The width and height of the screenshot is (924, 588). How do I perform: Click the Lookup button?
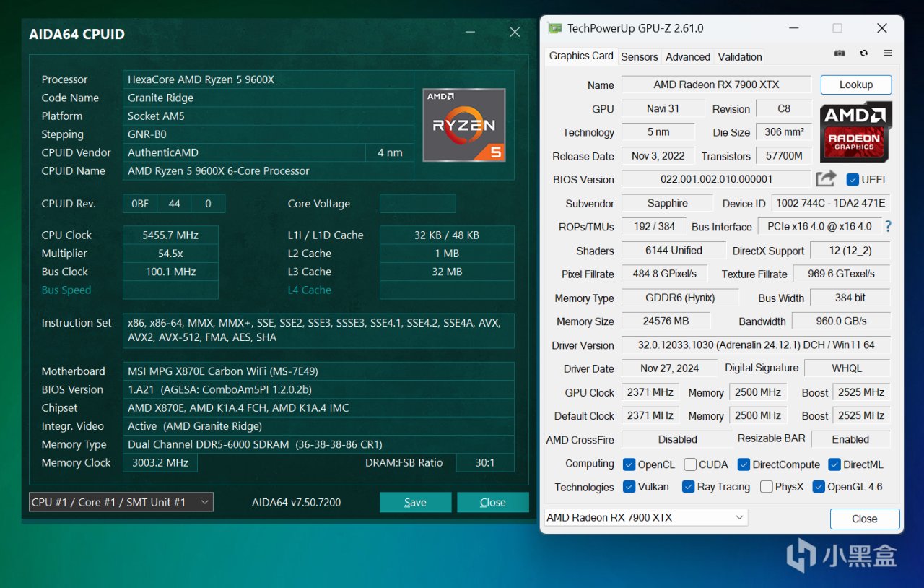click(x=856, y=85)
